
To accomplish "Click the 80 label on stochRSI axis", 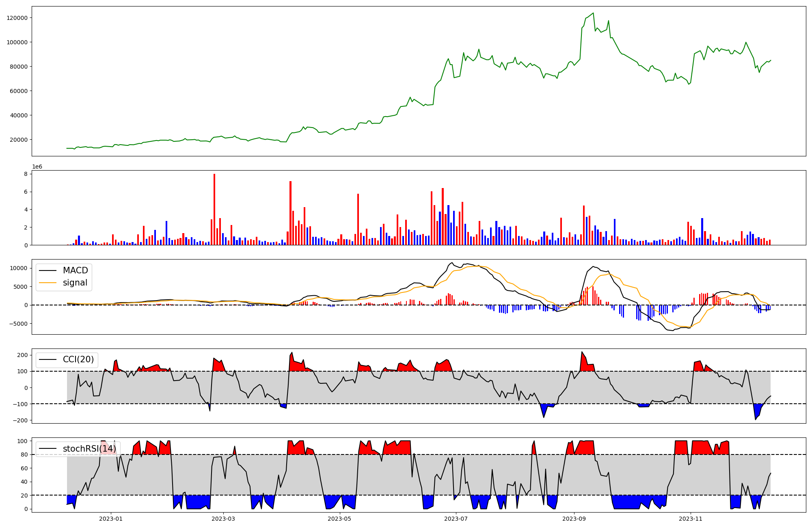I will [25, 455].
